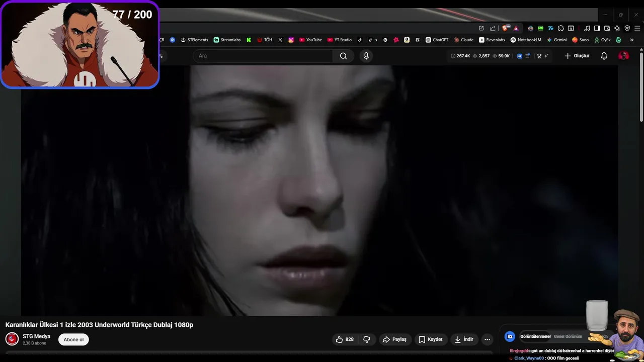Open the Gemini bookmark
Image resolution: width=644 pixels, height=362 pixels.
556,40
